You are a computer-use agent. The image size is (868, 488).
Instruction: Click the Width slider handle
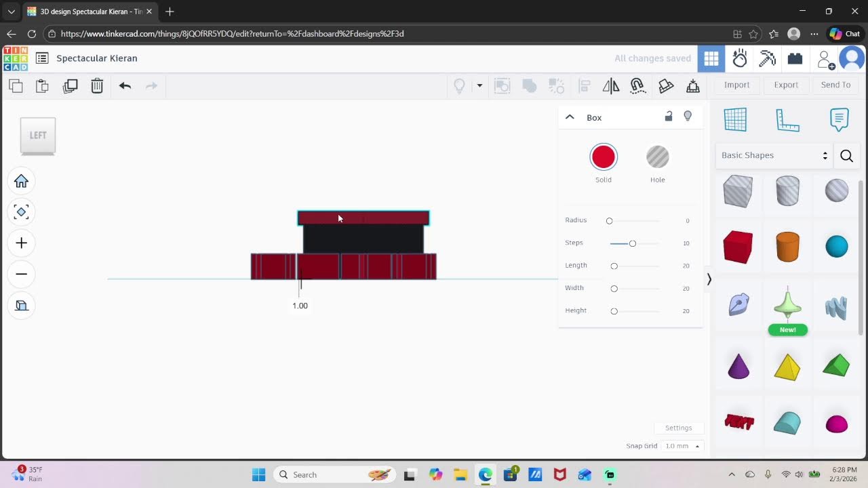point(614,289)
